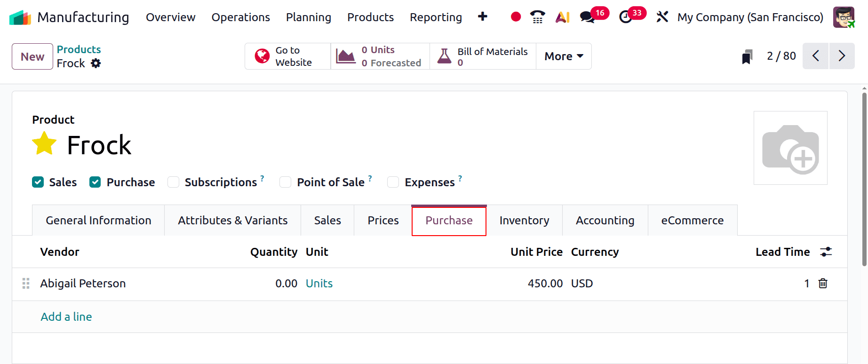Delete the Abigail Peterson vendor row
Viewport: 868px width, 364px height.
click(x=823, y=284)
